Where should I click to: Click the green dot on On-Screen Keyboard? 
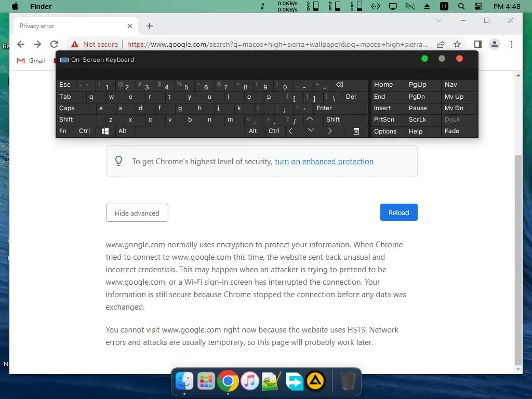[x=424, y=58]
